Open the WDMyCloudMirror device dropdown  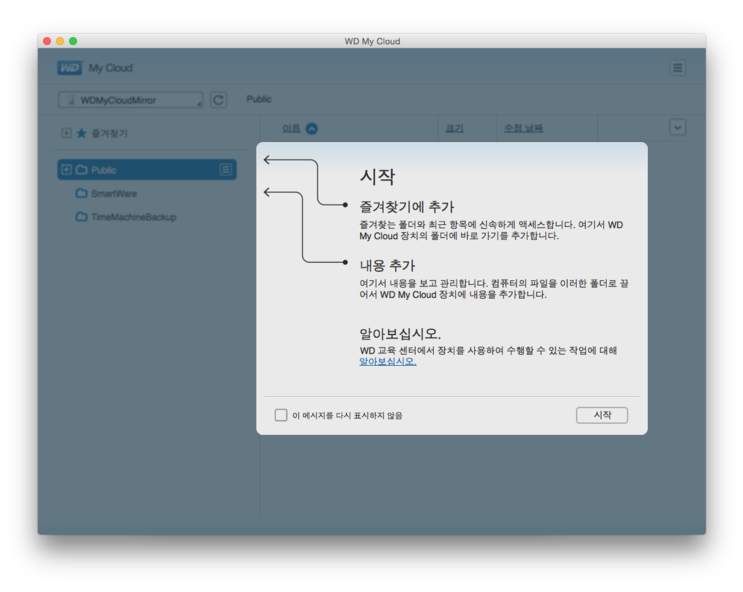(x=131, y=100)
